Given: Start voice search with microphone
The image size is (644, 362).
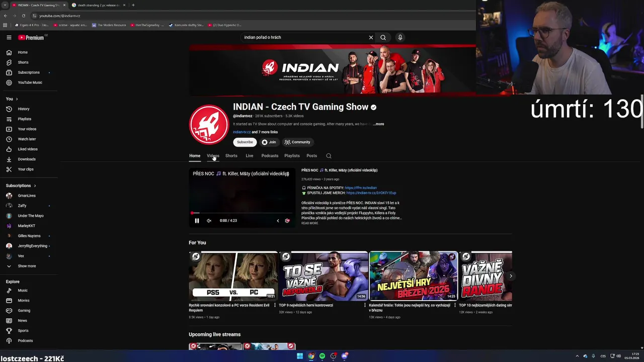Looking at the screenshot, I should point(400,37).
